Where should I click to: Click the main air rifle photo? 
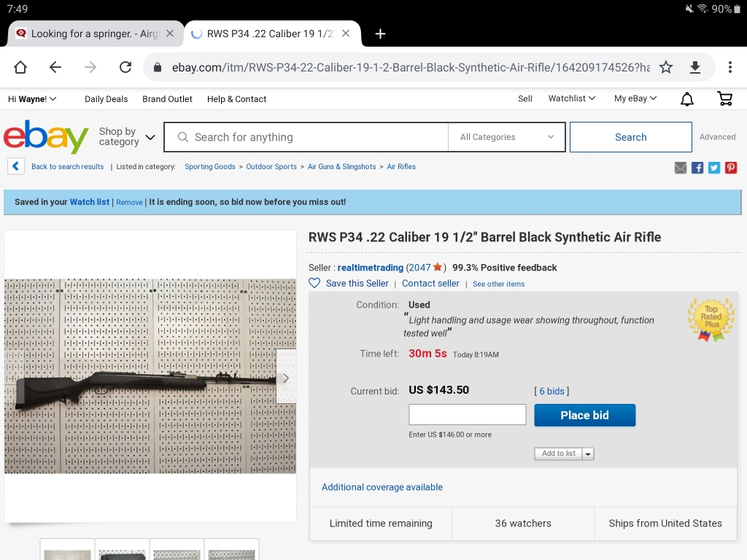(x=150, y=376)
